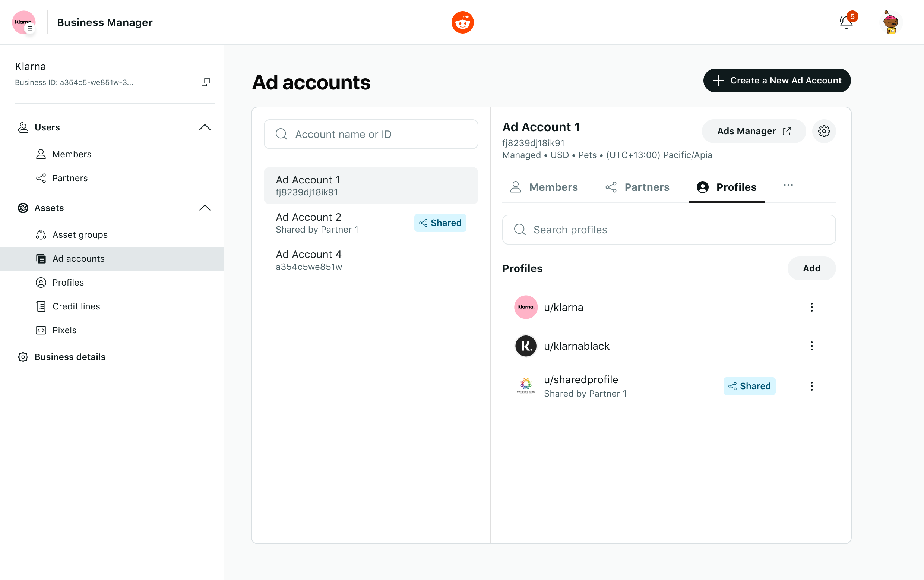Select Ad Account 1 in the list

tap(371, 186)
